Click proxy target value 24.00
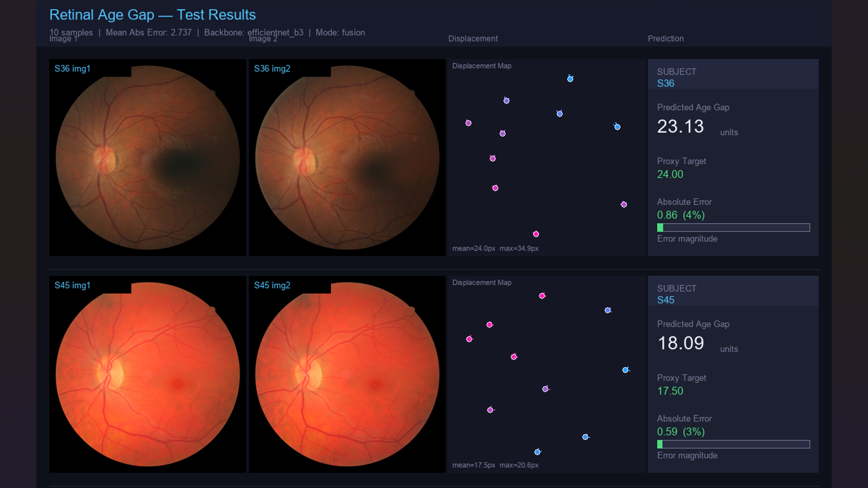Image resolution: width=868 pixels, height=488 pixels. [x=670, y=174]
